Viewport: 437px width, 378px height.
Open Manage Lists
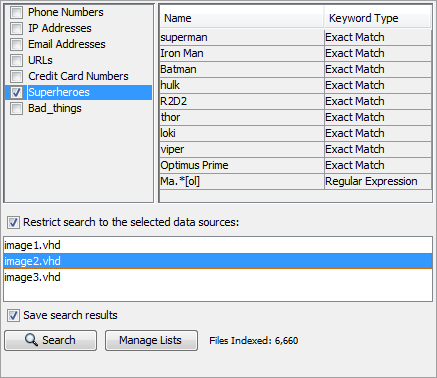pyautogui.click(x=151, y=340)
